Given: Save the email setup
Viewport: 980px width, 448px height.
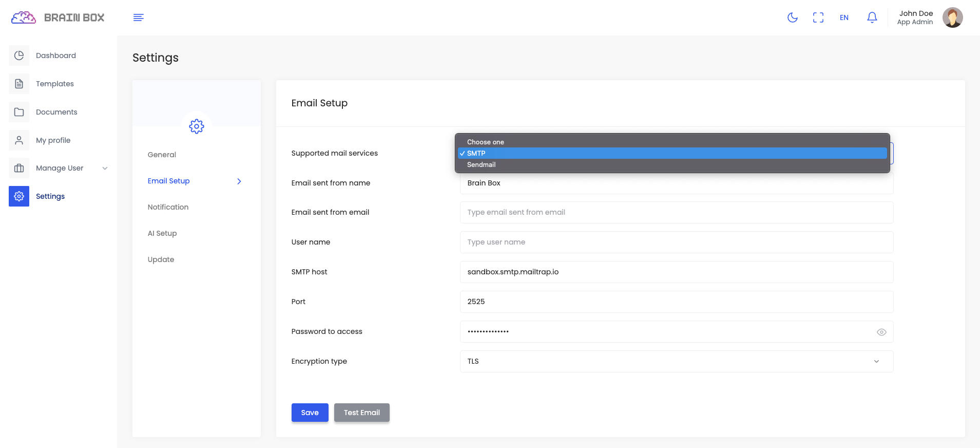Looking at the screenshot, I should (x=310, y=413).
